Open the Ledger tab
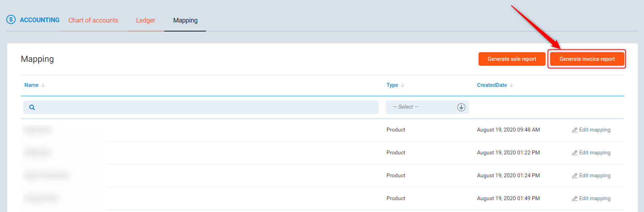The height and width of the screenshot is (212, 644). (145, 20)
